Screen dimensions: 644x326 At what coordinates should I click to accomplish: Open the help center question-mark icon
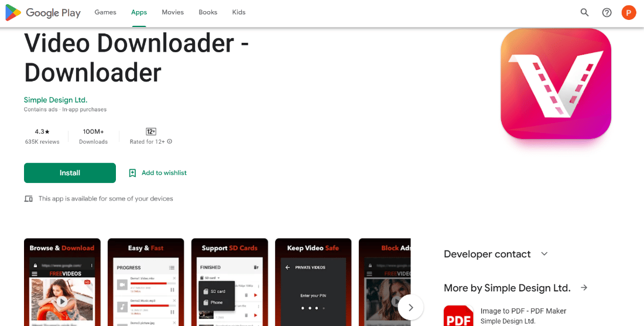click(607, 13)
